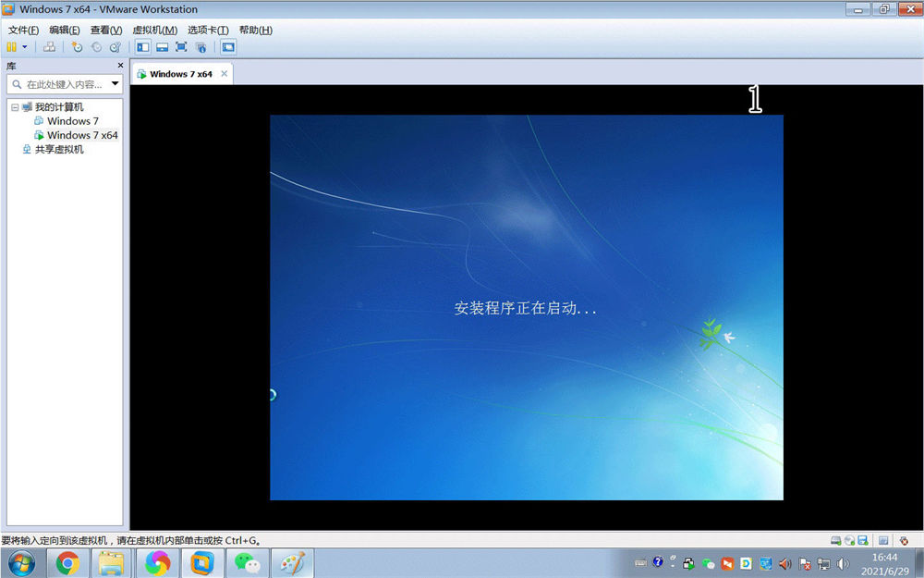Select Windows 7 virtual machine in library
The height and width of the screenshot is (578, 924).
click(x=72, y=121)
